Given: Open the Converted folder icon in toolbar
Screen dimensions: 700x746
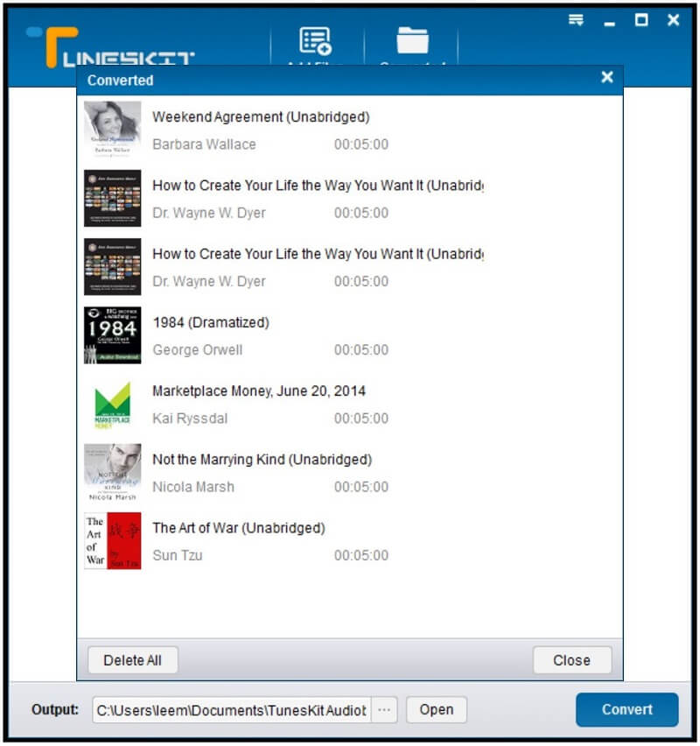Looking at the screenshot, I should click(412, 40).
